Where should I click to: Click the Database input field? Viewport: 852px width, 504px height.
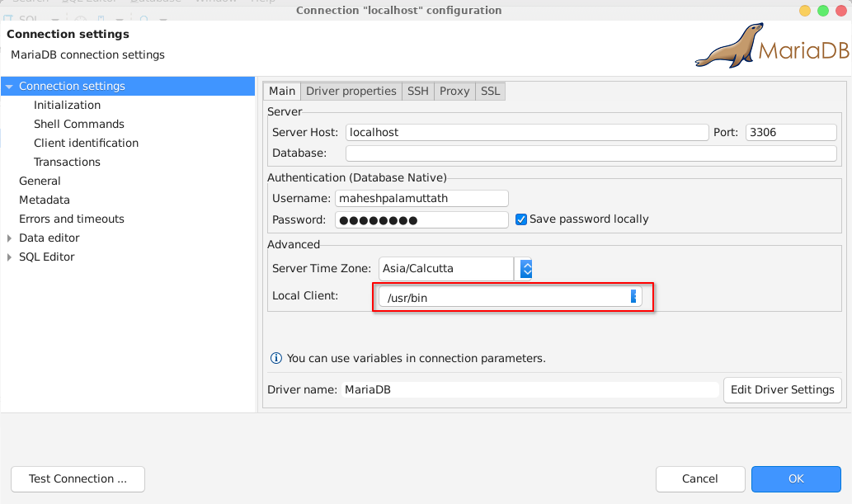[591, 153]
